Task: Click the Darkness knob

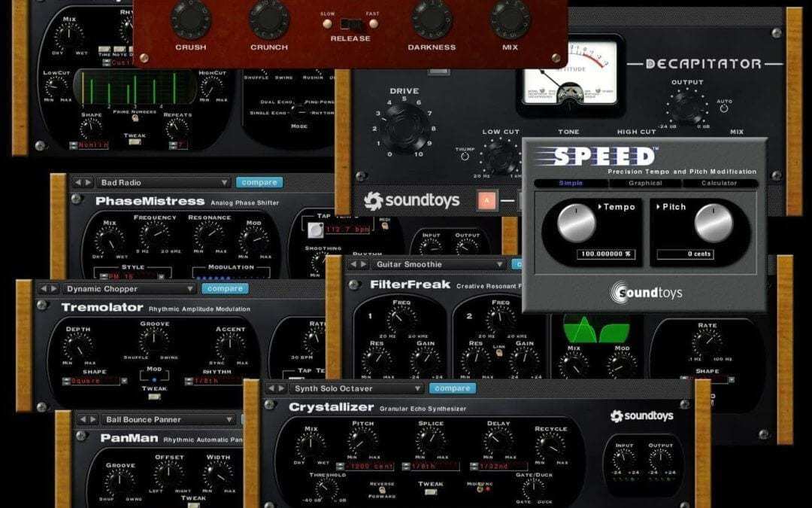Action: click(432, 19)
